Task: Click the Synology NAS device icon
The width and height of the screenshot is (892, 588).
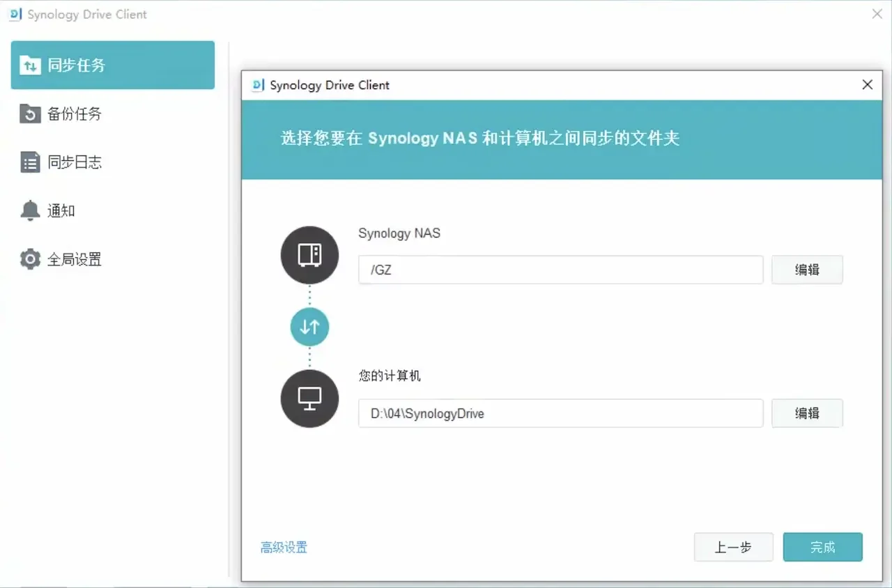Action: 309,255
